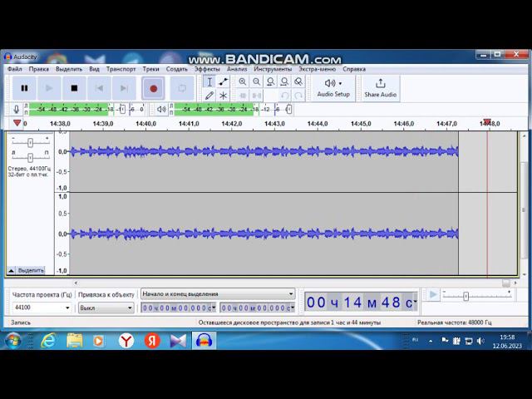Viewport: 532px width, 399px height.
Task: Open the Создать menu
Action: pyautogui.click(x=176, y=69)
